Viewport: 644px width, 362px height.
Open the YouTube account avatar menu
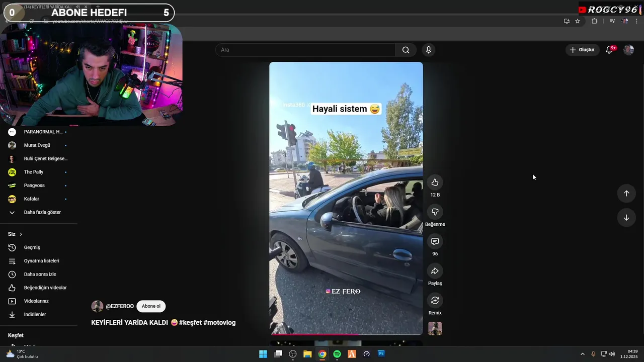[628, 50]
